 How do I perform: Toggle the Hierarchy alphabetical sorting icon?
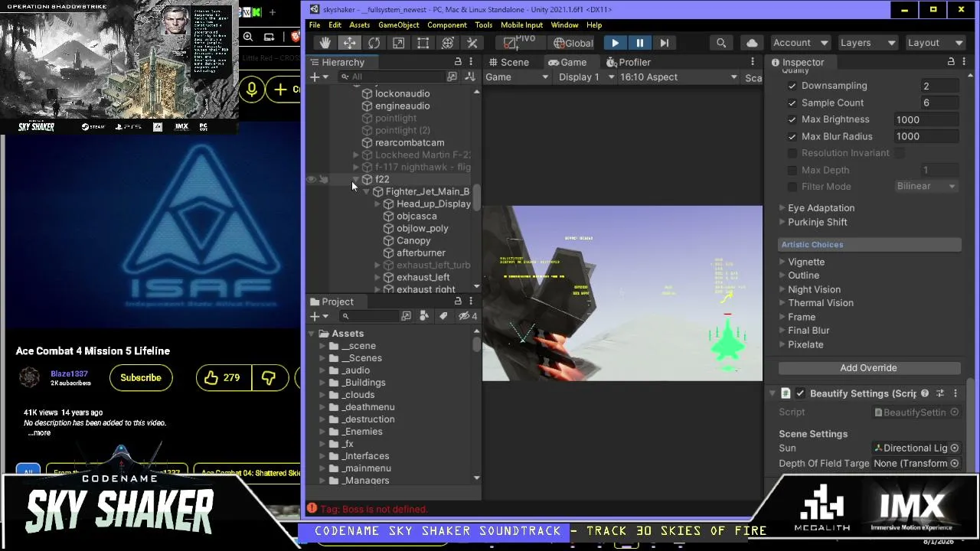coord(469,77)
